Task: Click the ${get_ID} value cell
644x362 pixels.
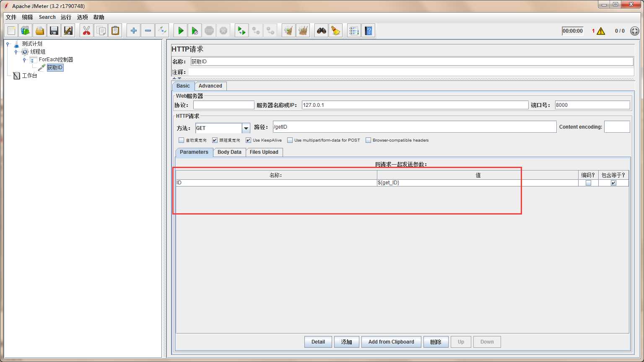Action: (x=478, y=183)
